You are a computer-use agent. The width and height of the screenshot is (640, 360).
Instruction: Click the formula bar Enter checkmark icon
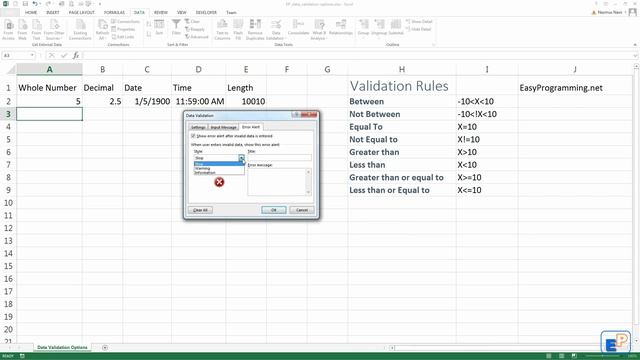64,55
